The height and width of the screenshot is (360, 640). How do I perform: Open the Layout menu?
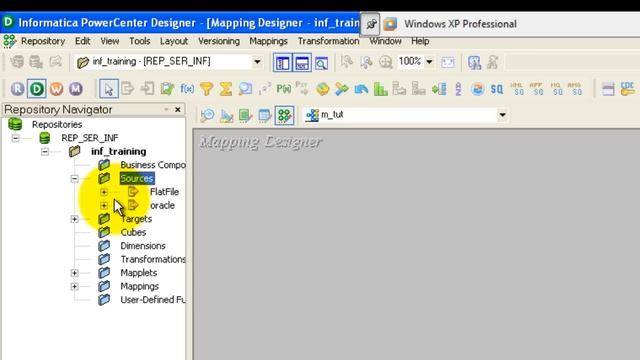click(x=174, y=41)
